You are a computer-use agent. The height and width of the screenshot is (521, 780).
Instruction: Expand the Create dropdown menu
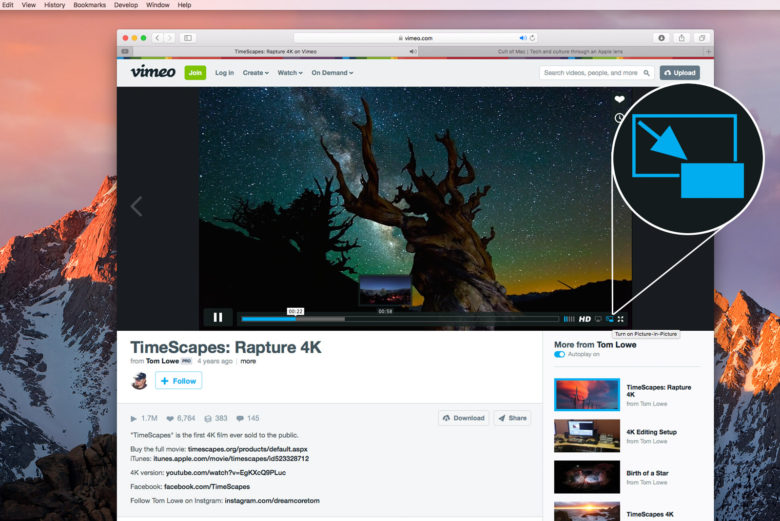[255, 73]
